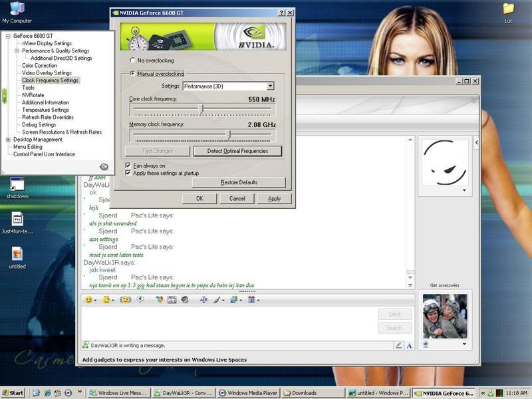The image size is (532, 399).
Task: Click the round grey activity icon
Action: (x=185, y=300)
